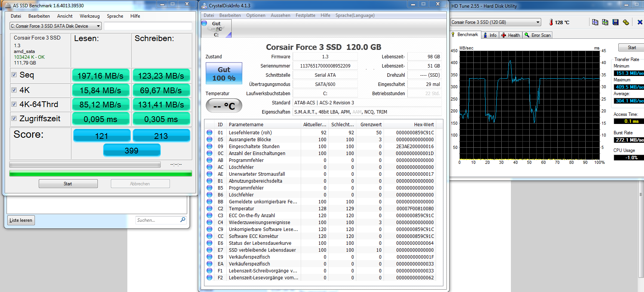Open Bearbeiten menu in AS SSD Benchmark
Viewport: 644px width, 292px height.
39,16
